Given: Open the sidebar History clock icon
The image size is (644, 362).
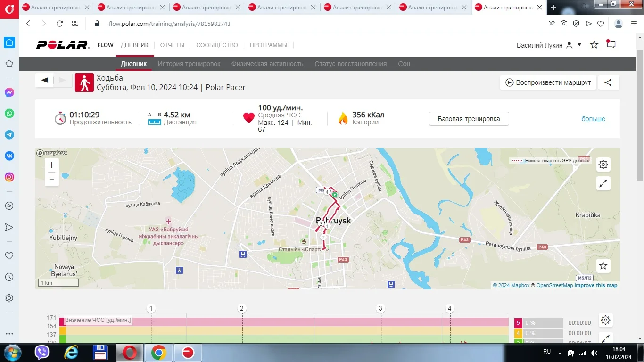Looking at the screenshot, I should [9, 277].
